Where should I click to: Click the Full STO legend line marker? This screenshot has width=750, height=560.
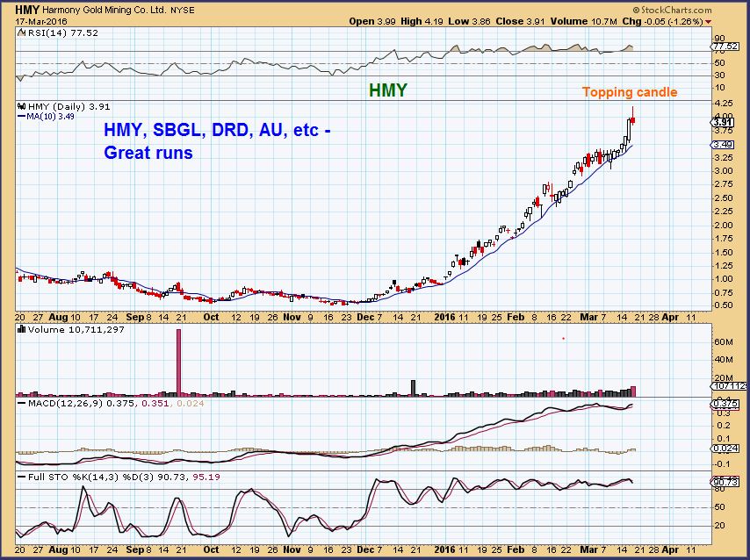click(22, 477)
